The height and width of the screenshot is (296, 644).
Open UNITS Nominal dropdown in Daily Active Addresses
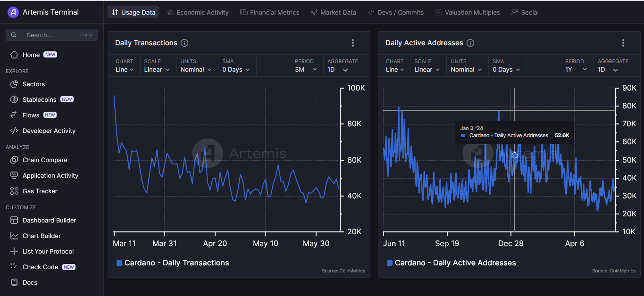coord(466,69)
